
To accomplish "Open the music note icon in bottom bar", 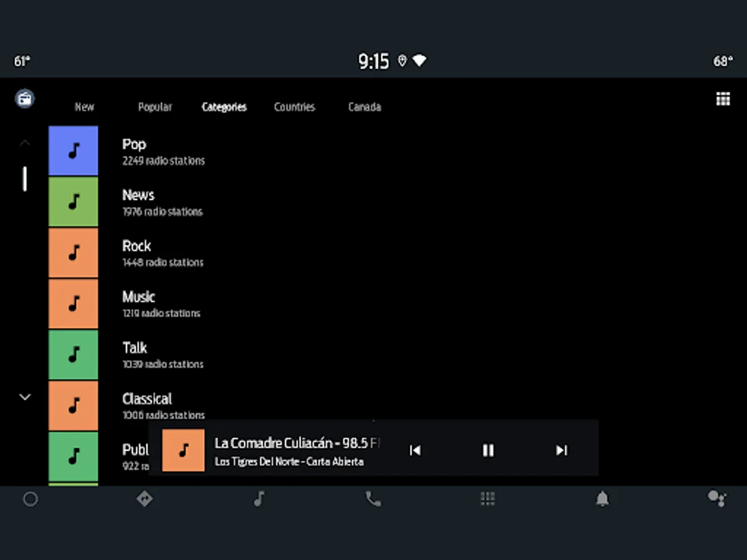I will coord(259,499).
